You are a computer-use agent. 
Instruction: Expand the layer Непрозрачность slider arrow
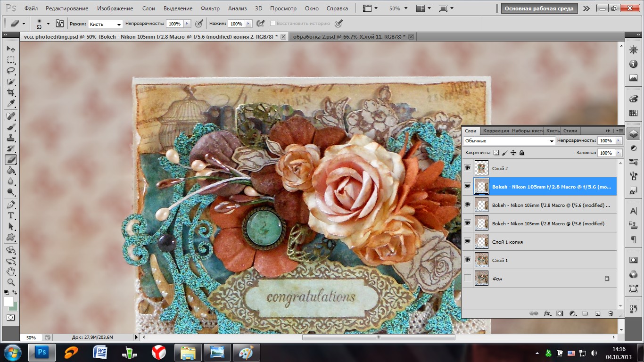618,141
